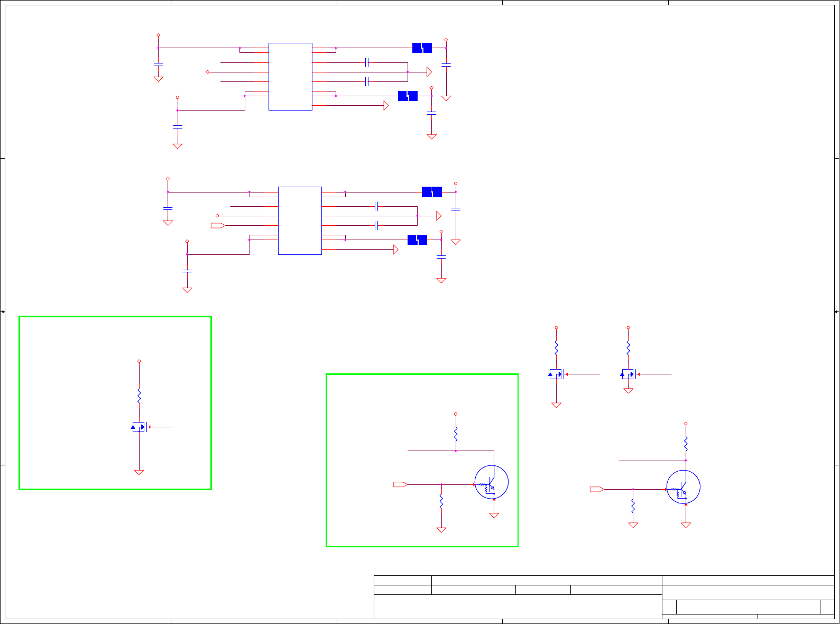Click input port inside center green box
840x624 pixels.
pos(400,484)
